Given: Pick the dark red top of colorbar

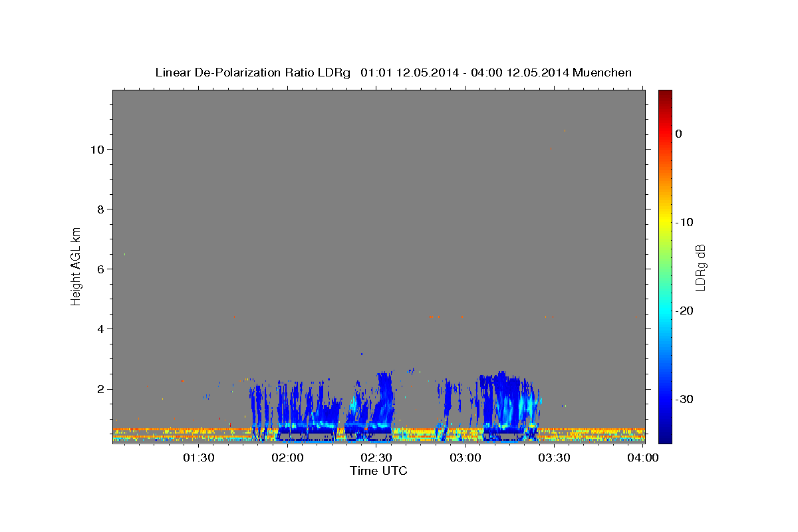Looking at the screenshot, I should point(665,96).
